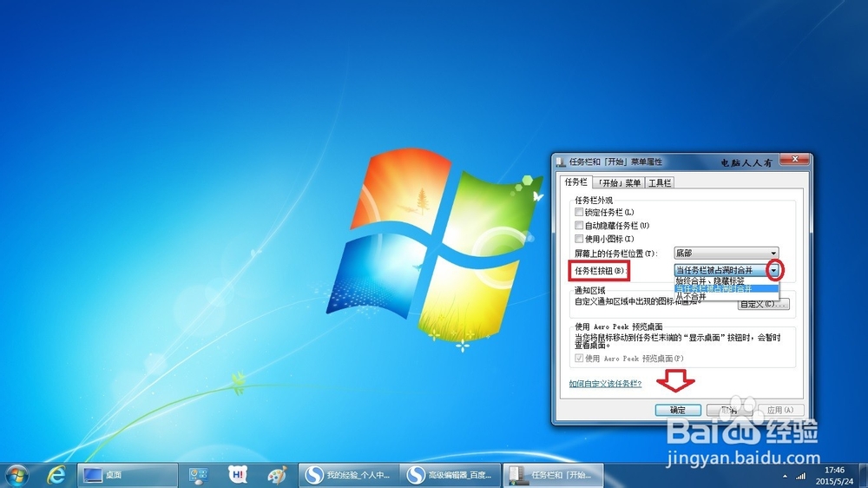868x488 pixels.
Task: Open the H! bear app on taskbar
Action: [238, 475]
